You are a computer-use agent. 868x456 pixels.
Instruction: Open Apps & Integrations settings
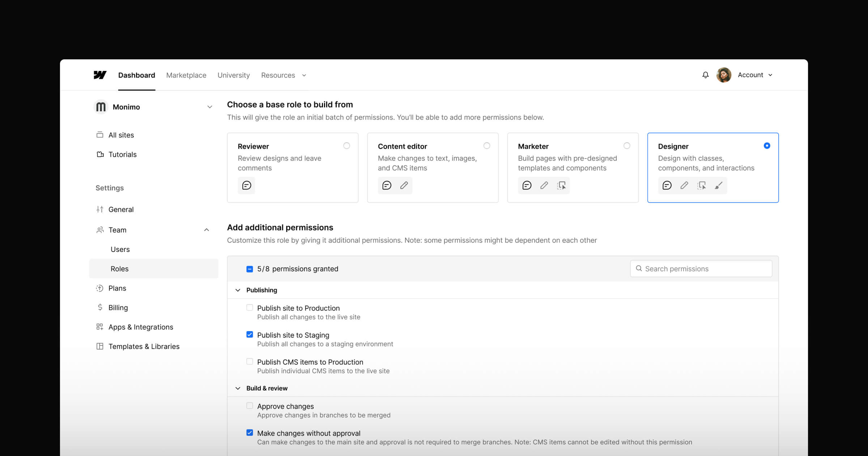click(141, 327)
